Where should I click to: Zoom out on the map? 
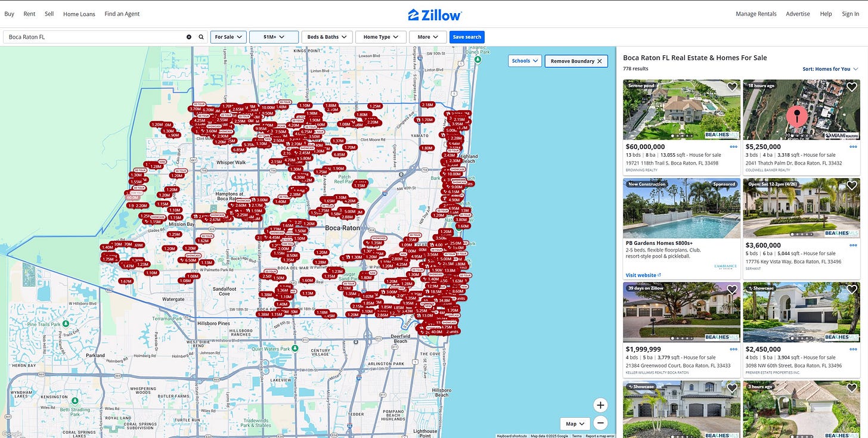pyautogui.click(x=600, y=423)
